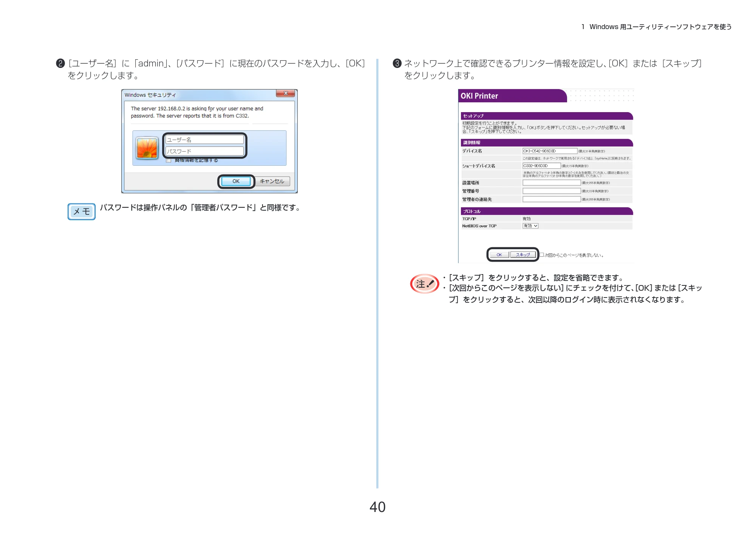This screenshot has height=535, width=756.
Task: Click the 有効 value beside TCP/IP
Action: 526,219
